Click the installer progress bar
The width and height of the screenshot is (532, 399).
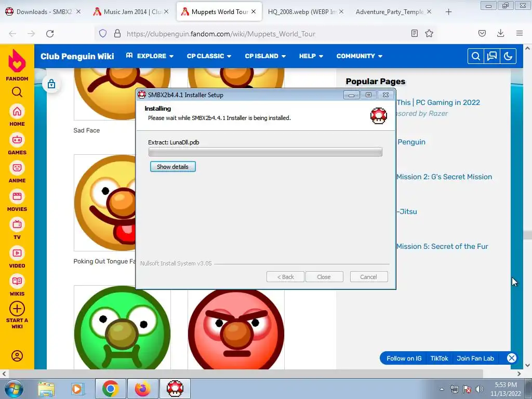(265, 152)
